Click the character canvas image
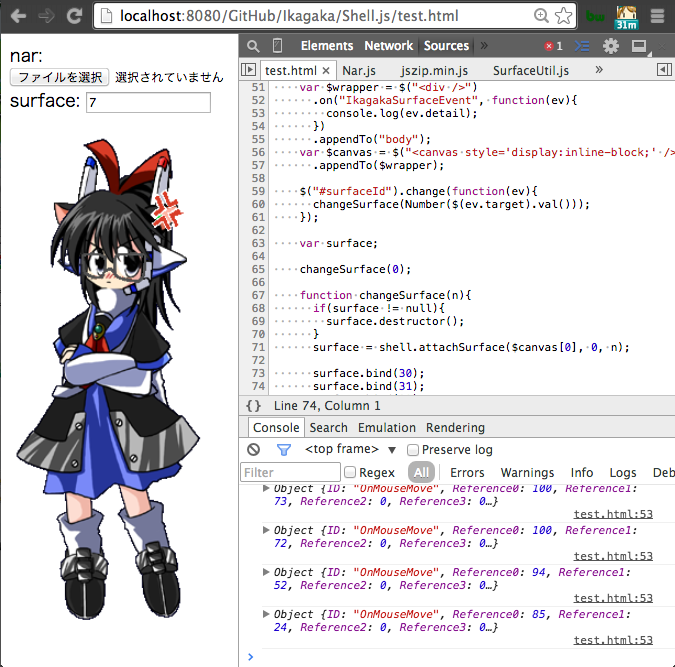675x667 pixels. click(x=108, y=379)
